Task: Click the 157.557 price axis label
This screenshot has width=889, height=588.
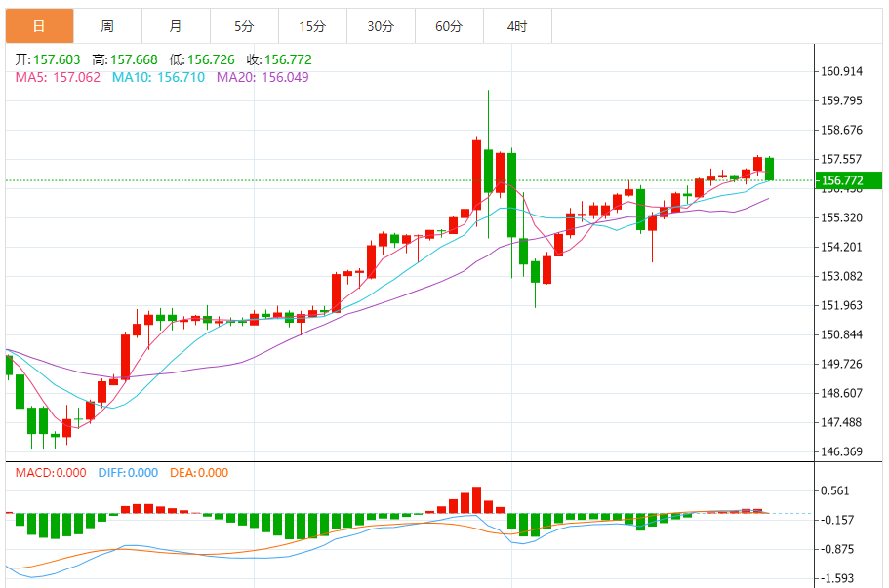Action: point(842,159)
